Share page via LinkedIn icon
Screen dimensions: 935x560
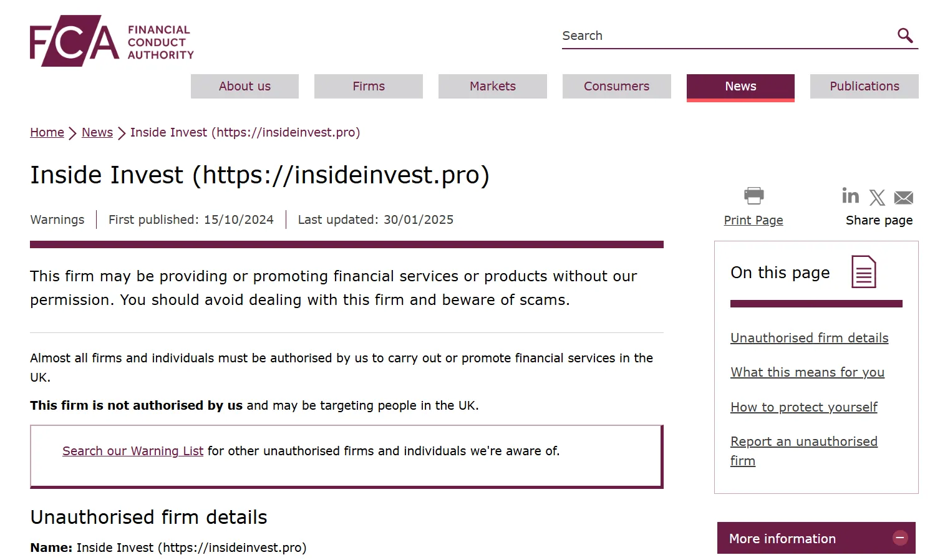850,196
